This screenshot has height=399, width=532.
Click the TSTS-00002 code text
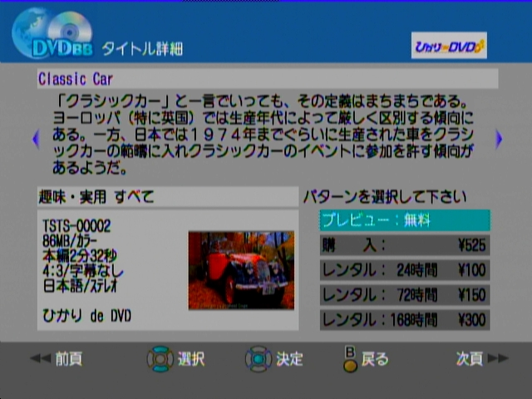(76, 226)
